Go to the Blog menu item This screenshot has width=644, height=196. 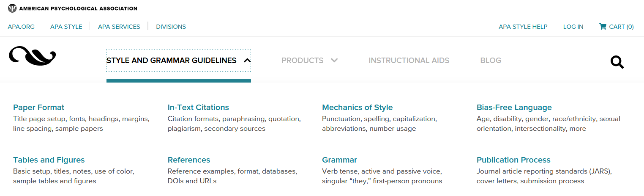tap(491, 61)
